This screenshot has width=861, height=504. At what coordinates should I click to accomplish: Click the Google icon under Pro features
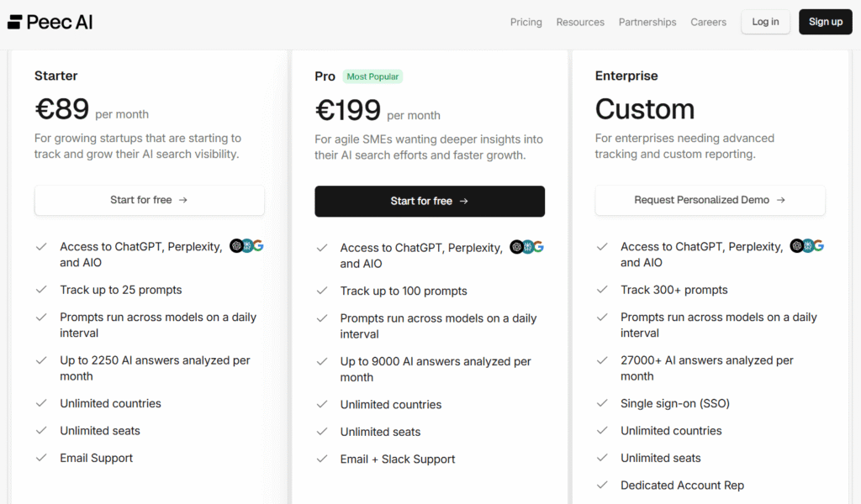pyautogui.click(x=538, y=246)
